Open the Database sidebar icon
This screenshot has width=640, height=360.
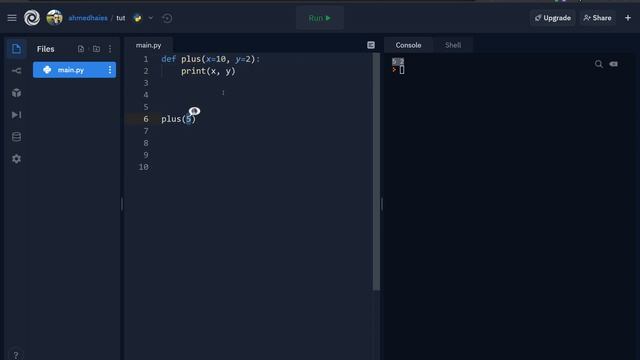pyautogui.click(x=16, y=137)
